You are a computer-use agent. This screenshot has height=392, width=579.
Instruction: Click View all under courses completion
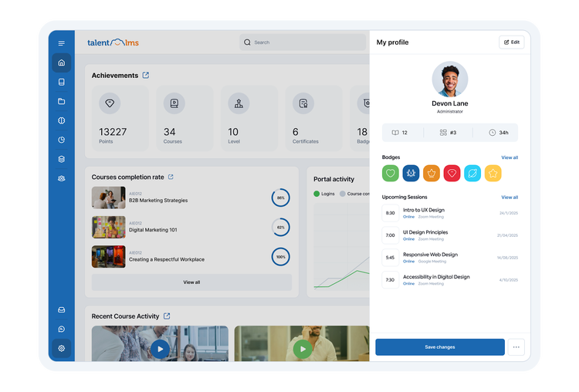tap(191, 282)
